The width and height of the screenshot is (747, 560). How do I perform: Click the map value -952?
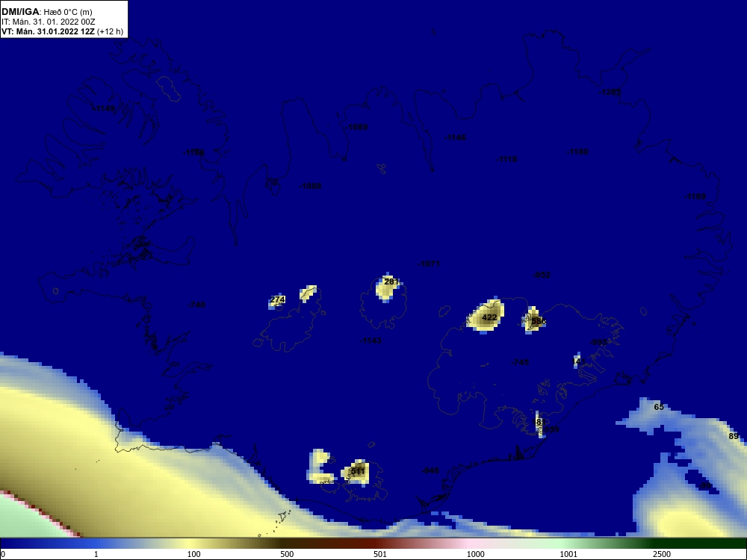click(x=542, y=275)
